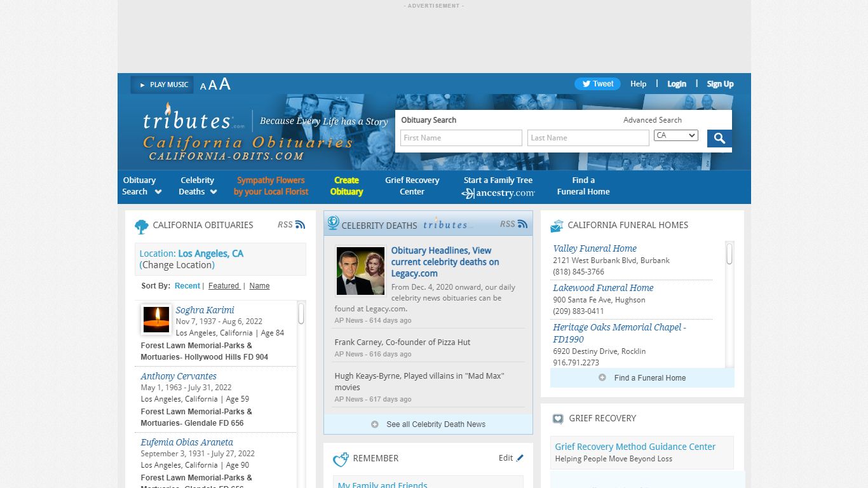Click the Play Music button
The image size is (868, 488).
162,85
